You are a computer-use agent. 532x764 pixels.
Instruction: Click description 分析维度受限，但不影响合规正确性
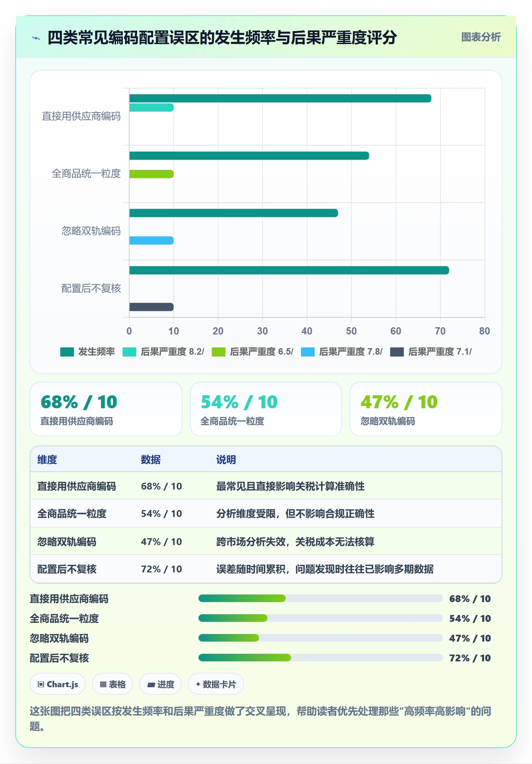pyautogui.click(x=295, y=514)
